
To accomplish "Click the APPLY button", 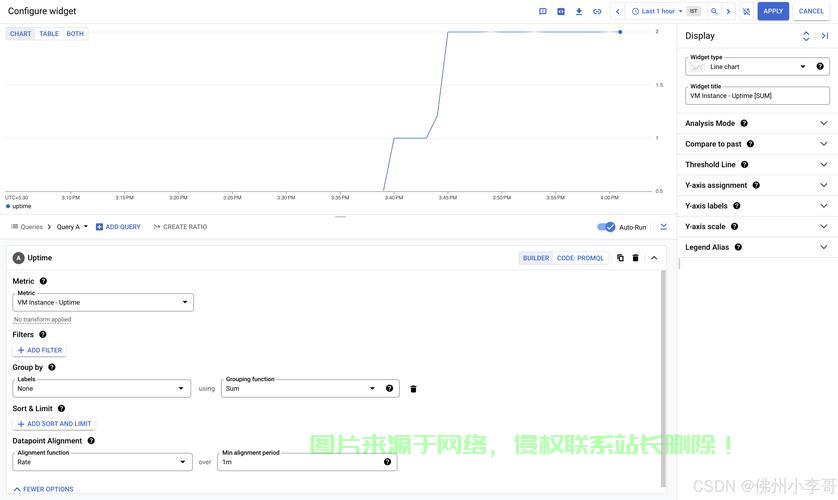I will pyautogui.click(x=773, y=11).
